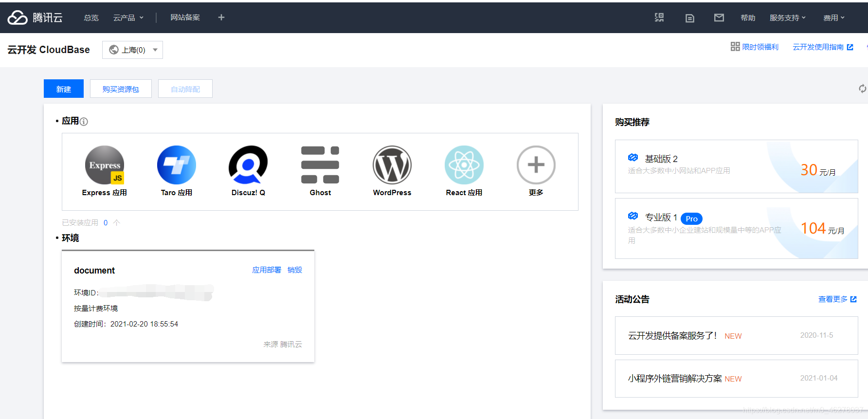This screenshot has width=868, height=419.
Task: Open the document environment card title
Action: pos(94,271)
